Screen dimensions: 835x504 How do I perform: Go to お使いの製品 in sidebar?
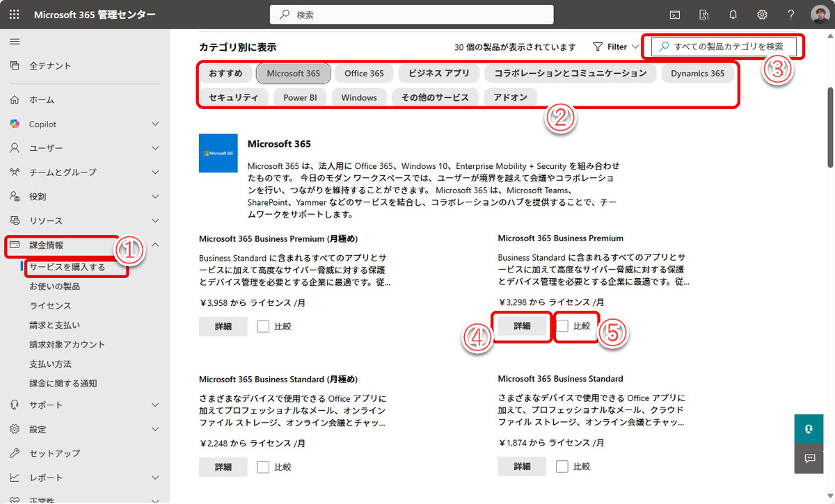click(54, 286)
